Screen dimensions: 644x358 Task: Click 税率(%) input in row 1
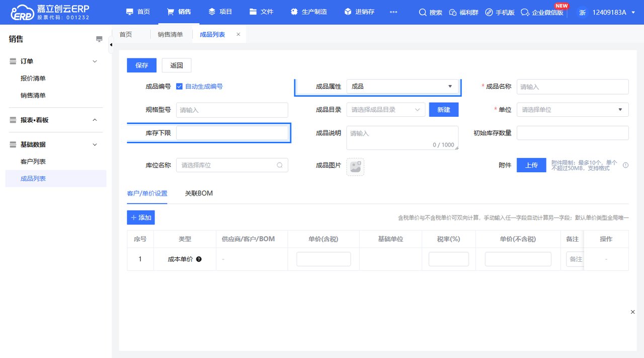(449, 259)
